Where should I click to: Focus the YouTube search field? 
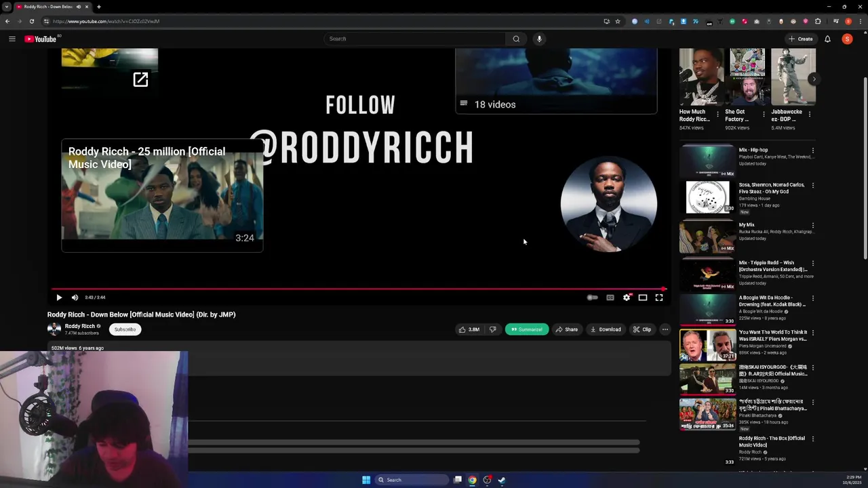[414, 39]
